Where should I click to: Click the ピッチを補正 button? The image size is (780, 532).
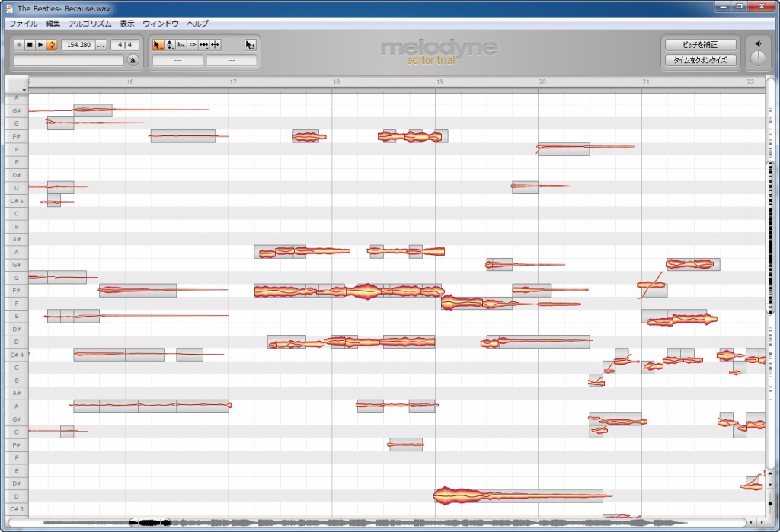click(x=701, y=45)
